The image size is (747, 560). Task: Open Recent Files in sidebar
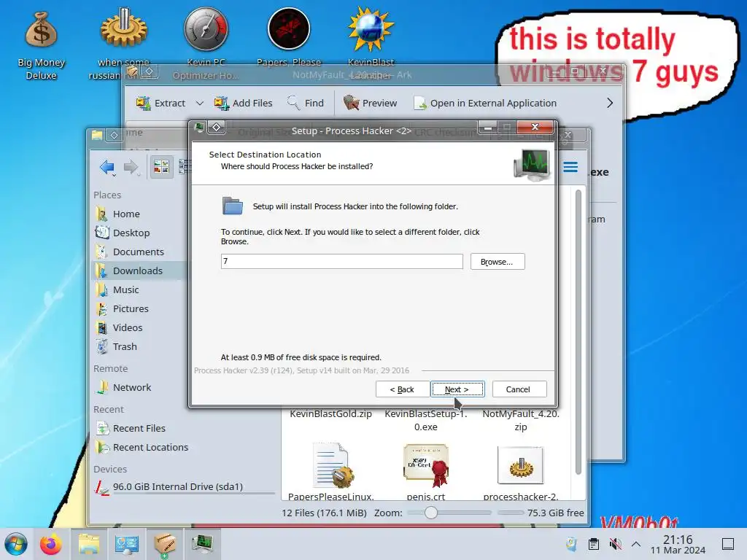pyautogui.click(x=138, y=428)
